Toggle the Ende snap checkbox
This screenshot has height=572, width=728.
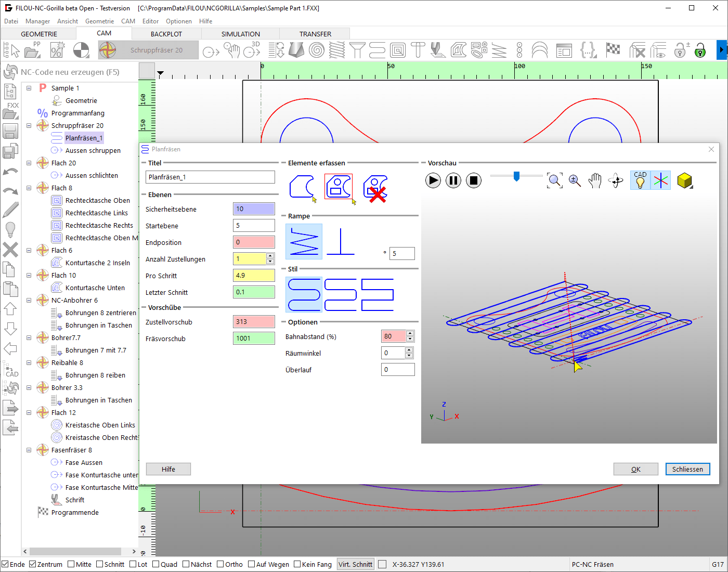coord(5,564)
